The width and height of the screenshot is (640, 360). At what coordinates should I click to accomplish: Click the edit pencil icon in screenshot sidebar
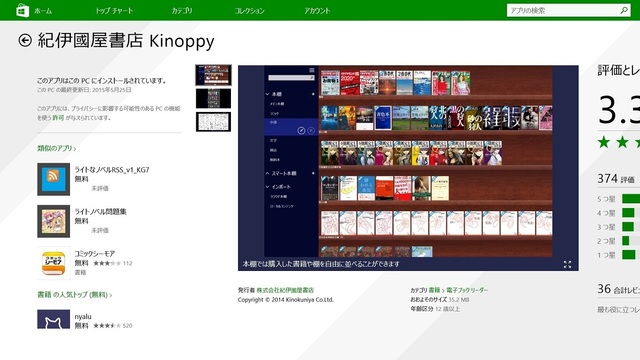click(301, 131)
